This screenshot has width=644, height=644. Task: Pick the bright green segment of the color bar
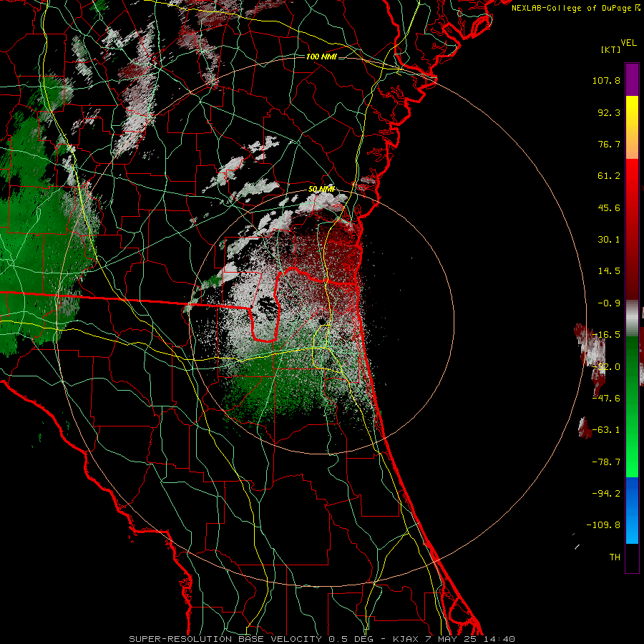[632, 406]
